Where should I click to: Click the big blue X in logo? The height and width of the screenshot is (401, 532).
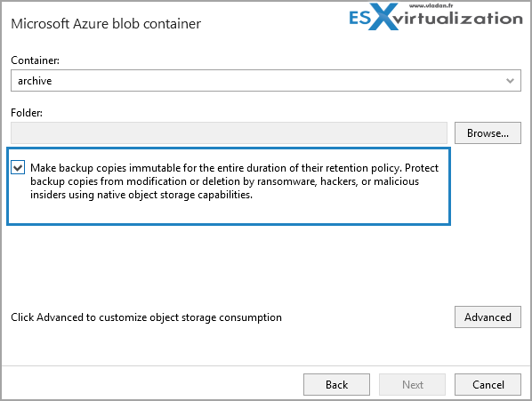point(383,17)
